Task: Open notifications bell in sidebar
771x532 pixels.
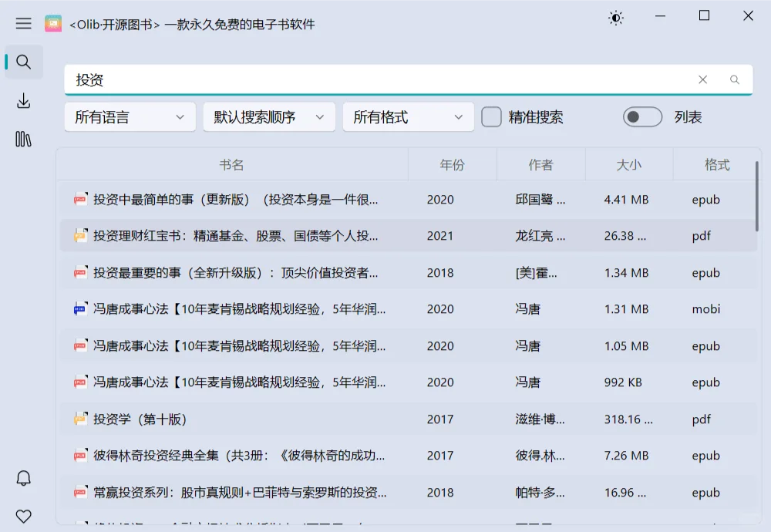Action: [x=24, y=478]
